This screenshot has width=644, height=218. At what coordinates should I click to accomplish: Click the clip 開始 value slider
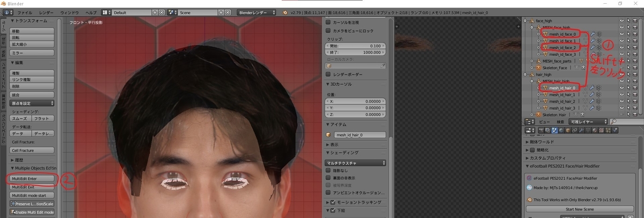coord(356,46)
